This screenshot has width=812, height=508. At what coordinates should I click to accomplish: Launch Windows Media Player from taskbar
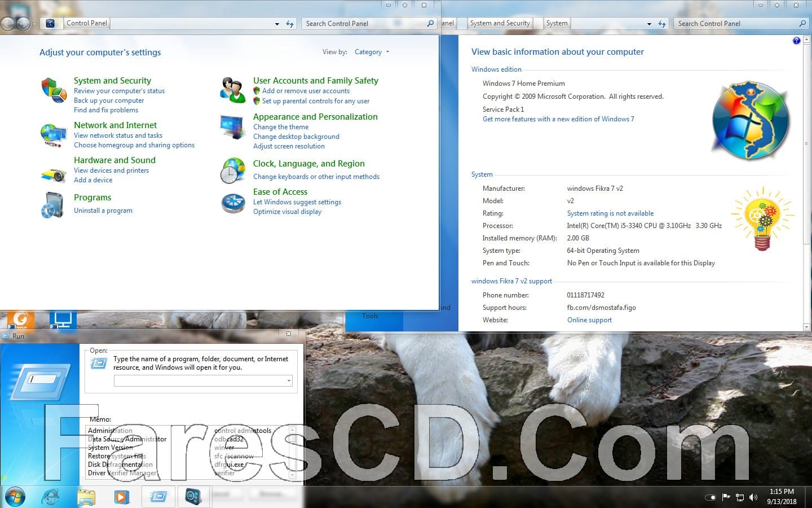coord(121,497)
